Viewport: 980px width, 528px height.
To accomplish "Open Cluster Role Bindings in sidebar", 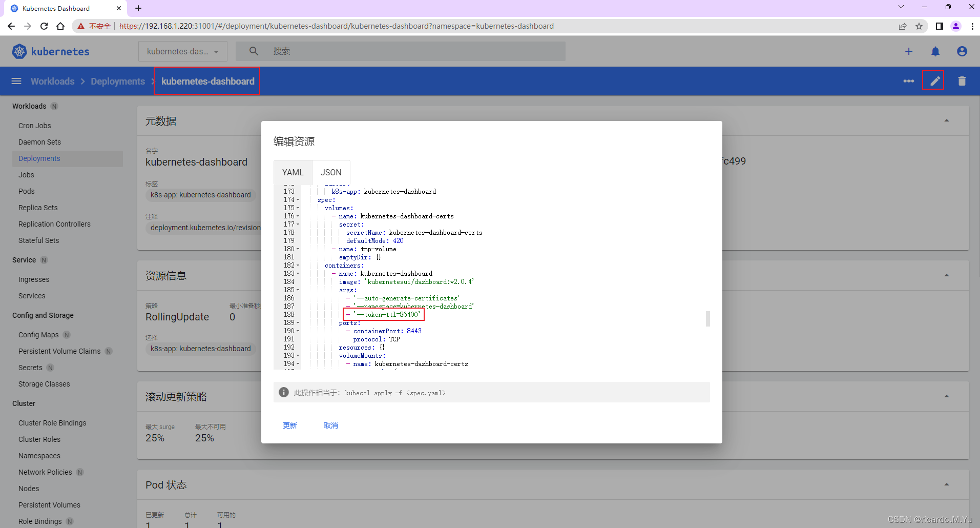I will pyautogui.click(x=52, y=423).
